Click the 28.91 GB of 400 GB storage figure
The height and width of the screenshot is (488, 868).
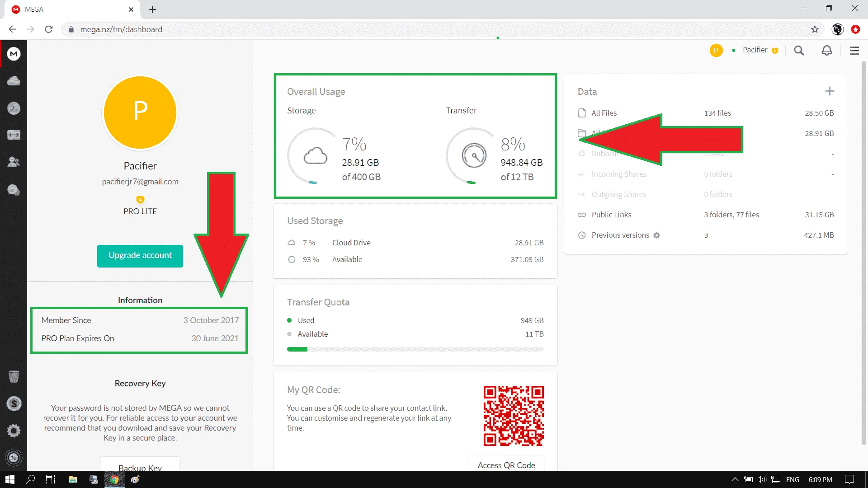tap(361, 169)
